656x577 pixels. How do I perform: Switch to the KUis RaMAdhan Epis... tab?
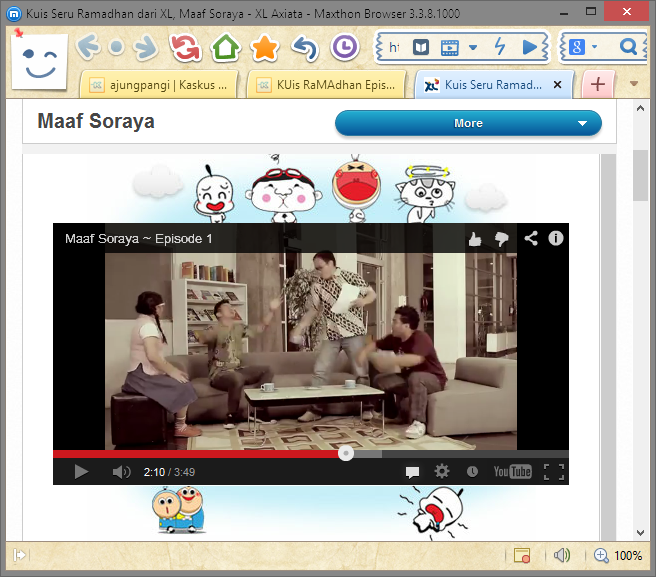326,85
